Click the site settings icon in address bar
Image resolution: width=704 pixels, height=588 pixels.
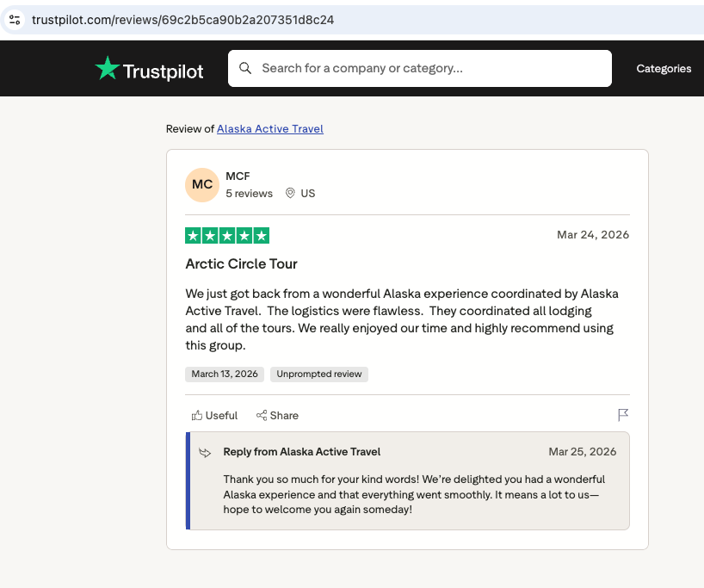pyautogui.click(x=15, y=20)
